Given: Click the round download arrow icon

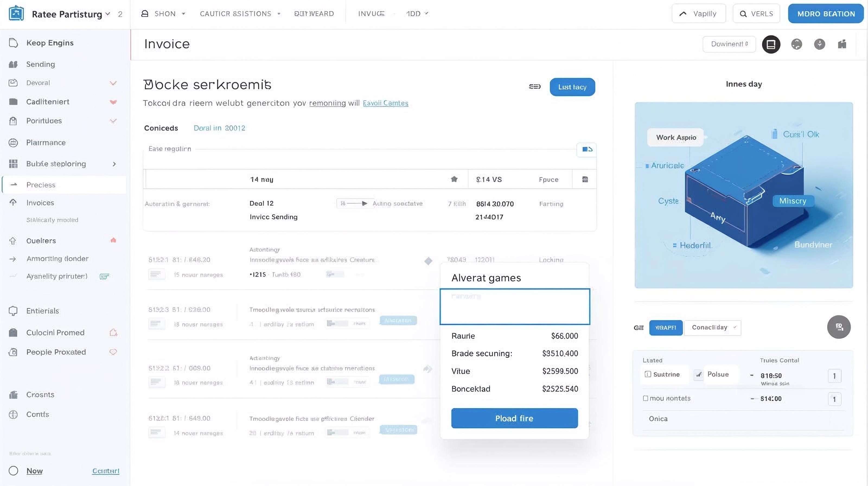Looking at the screenshot, I should (x=819, y=44).
